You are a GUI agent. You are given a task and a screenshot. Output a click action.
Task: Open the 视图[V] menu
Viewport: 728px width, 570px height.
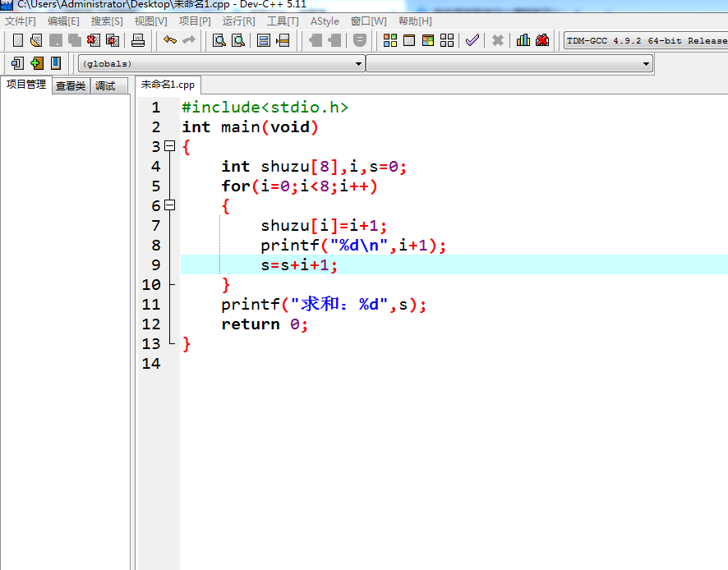point(150,21)
